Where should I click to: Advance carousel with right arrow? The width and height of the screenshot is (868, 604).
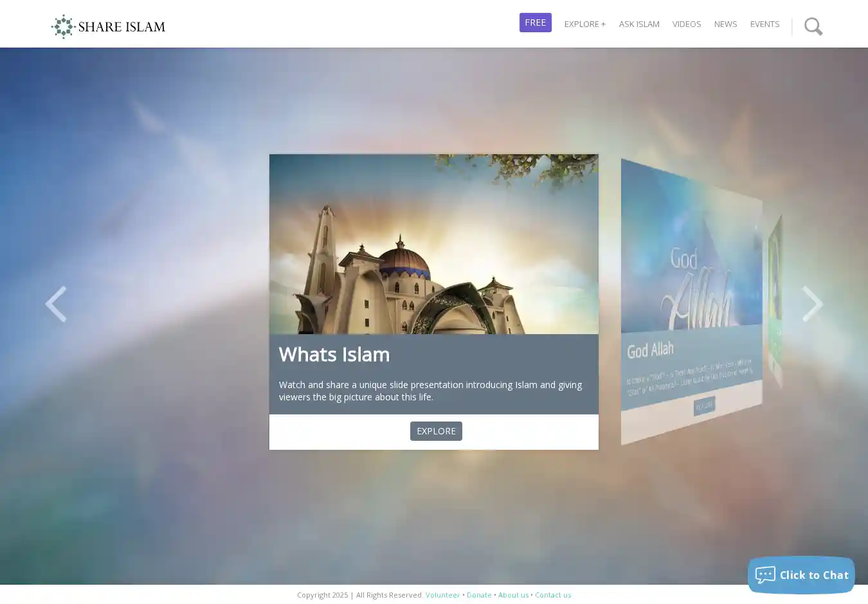(x=812, y=304)
